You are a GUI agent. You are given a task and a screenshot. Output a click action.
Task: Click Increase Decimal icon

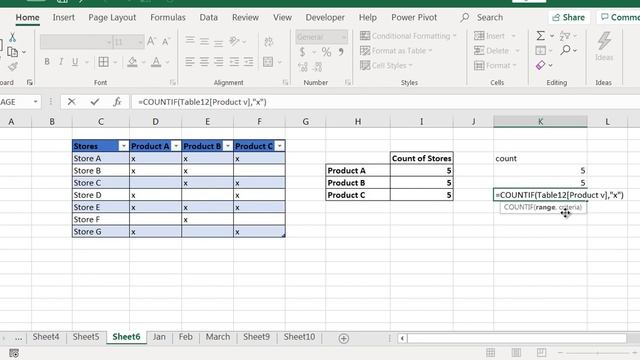pyautogui.click(x=303, y=67)
